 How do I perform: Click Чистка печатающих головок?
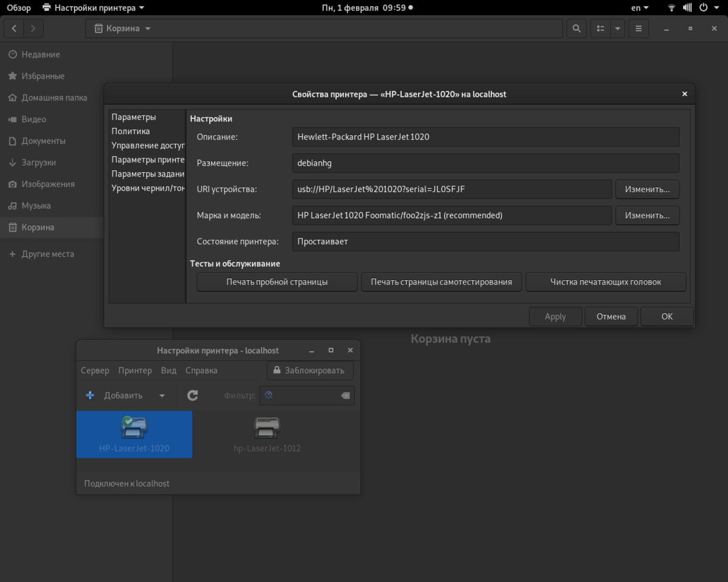(x=605, y=282)
